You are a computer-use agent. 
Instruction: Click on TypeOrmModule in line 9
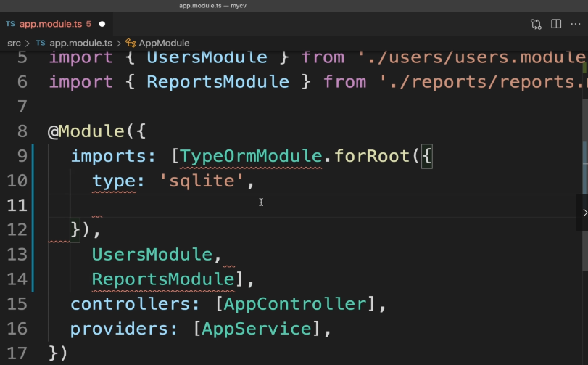tap(251, 156)
